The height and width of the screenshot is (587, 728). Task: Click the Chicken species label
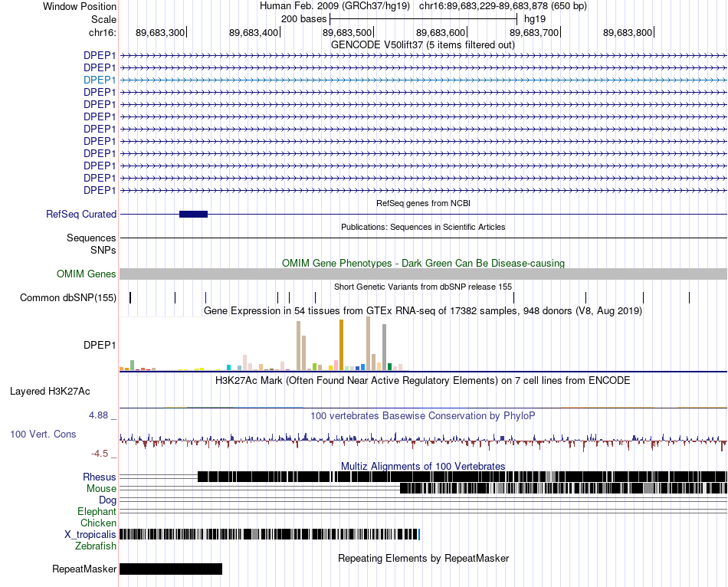point(98,523)
